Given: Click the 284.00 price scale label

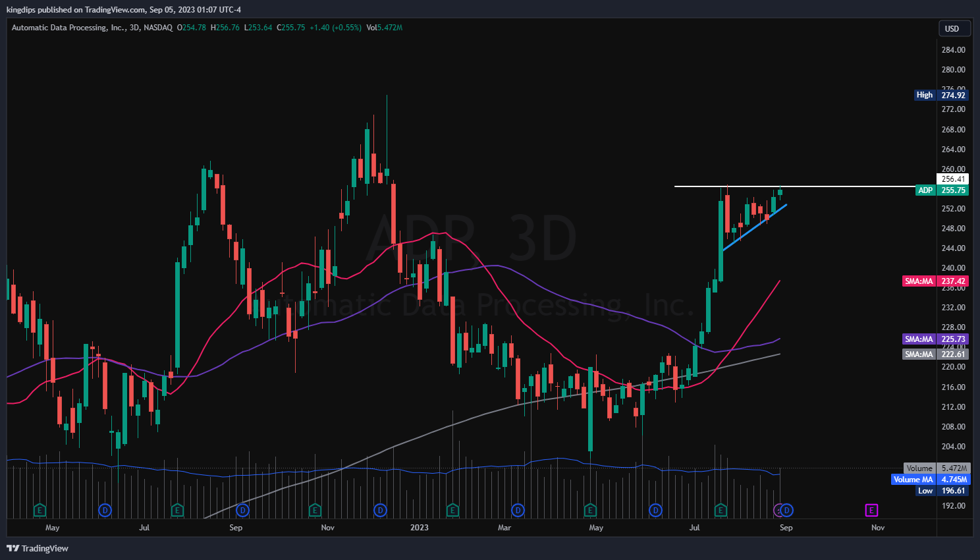Looking at the screenshot, I should click(953, 50).
